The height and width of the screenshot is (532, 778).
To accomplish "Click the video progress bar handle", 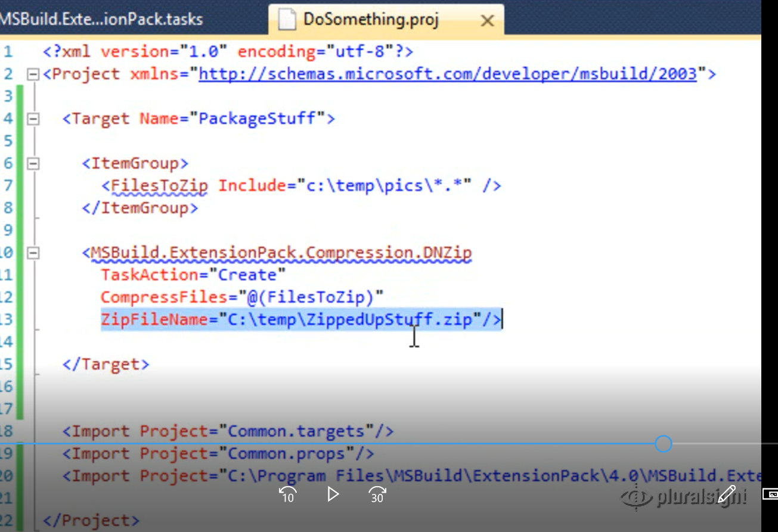I will tap(663, 444).
